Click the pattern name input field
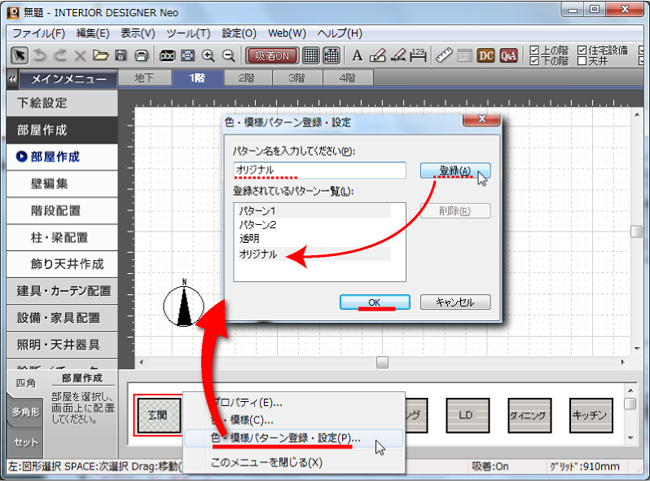Image resolution: width=650 pixels, height=481 pixels. [x=320, y=171]
